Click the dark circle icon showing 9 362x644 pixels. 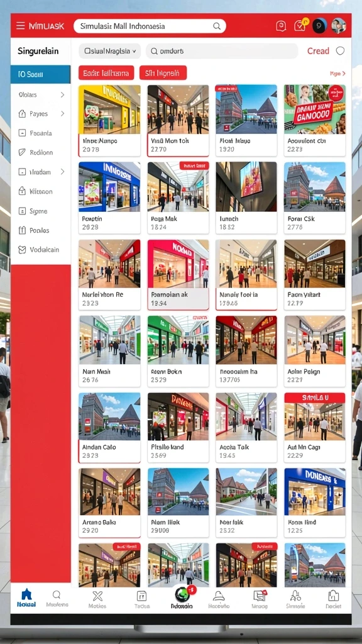point(320,26)
